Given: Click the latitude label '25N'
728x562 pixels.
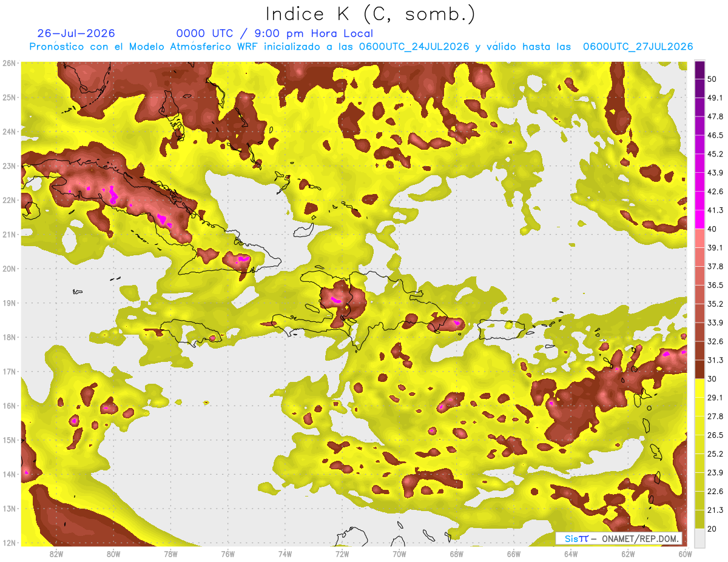Looking at the screenshot, I should pyautogui.click(x=9, y=97).
